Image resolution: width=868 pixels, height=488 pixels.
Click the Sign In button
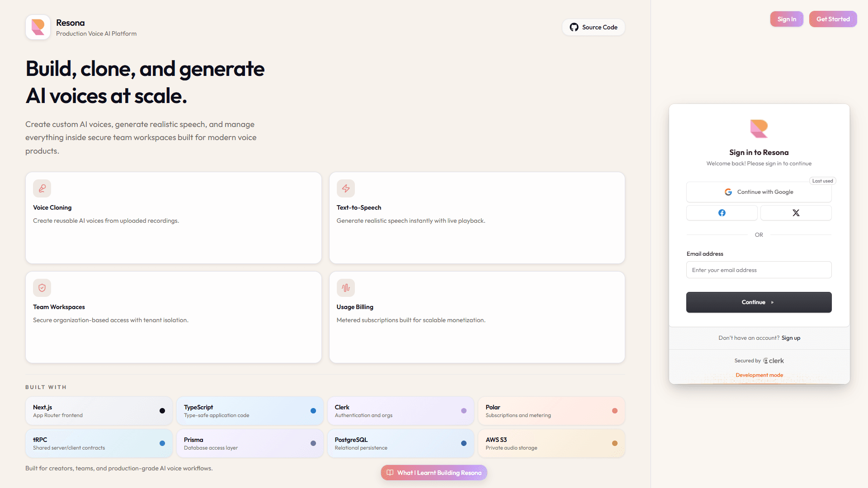[x=787, y=19]
